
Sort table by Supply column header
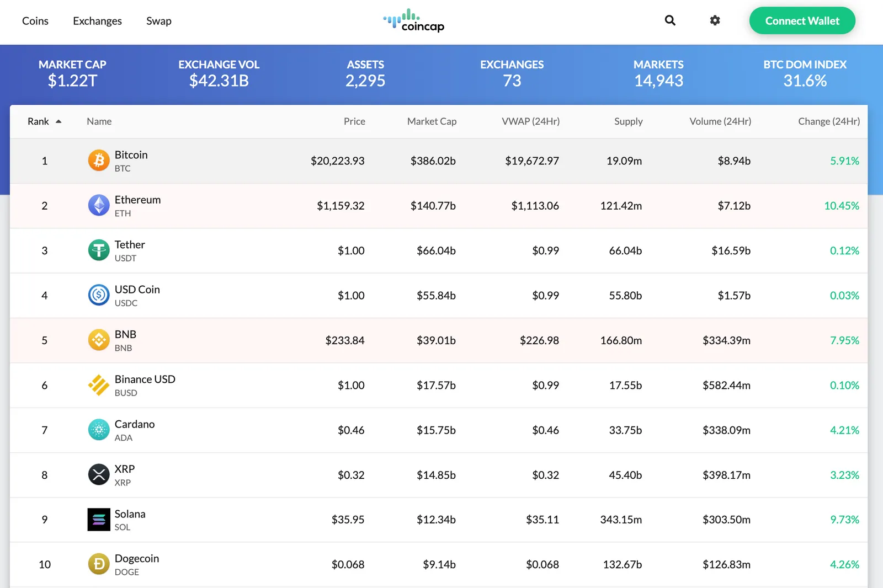(x=628, y=121)
